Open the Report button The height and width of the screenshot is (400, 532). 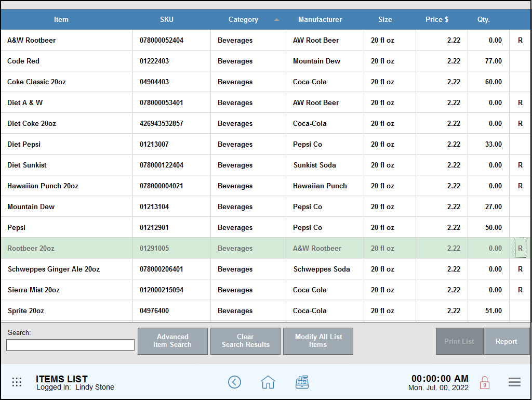(x=506, y=341)
